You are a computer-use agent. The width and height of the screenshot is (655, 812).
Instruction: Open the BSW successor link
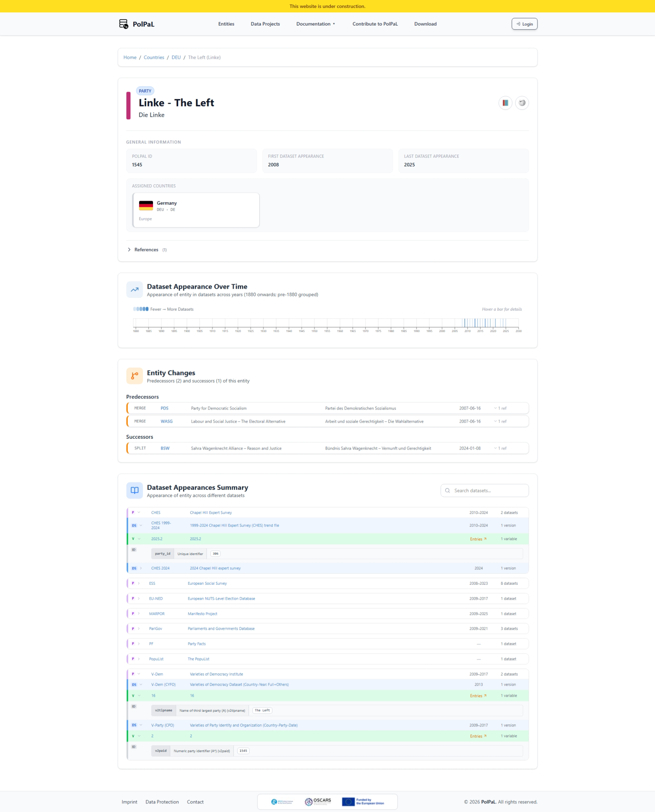point(165,448)
